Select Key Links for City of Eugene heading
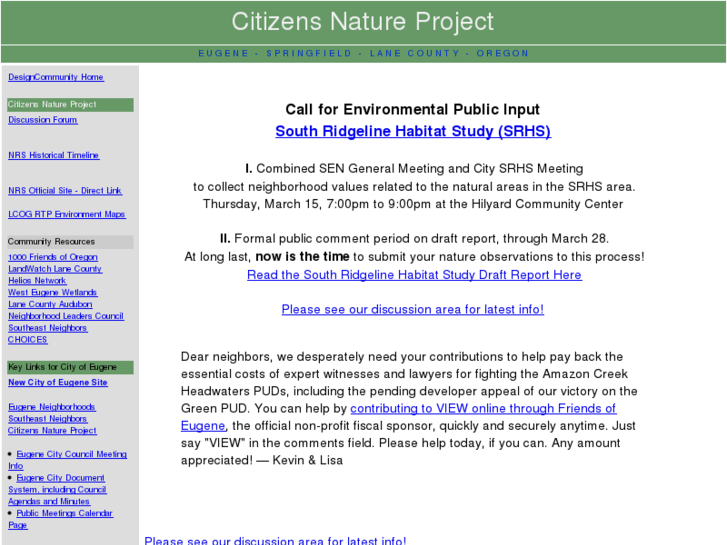This screenshot has width=727, height=545. coord(70,367)
